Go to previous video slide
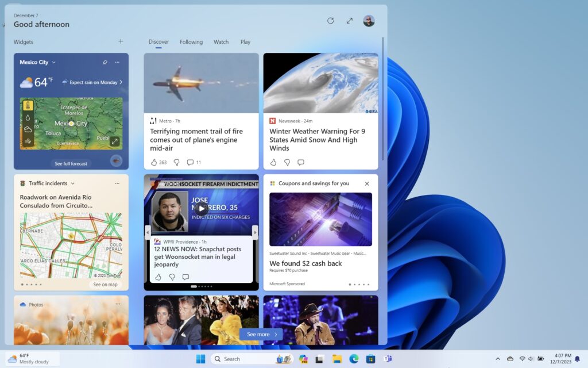 [x=148, y=232]
